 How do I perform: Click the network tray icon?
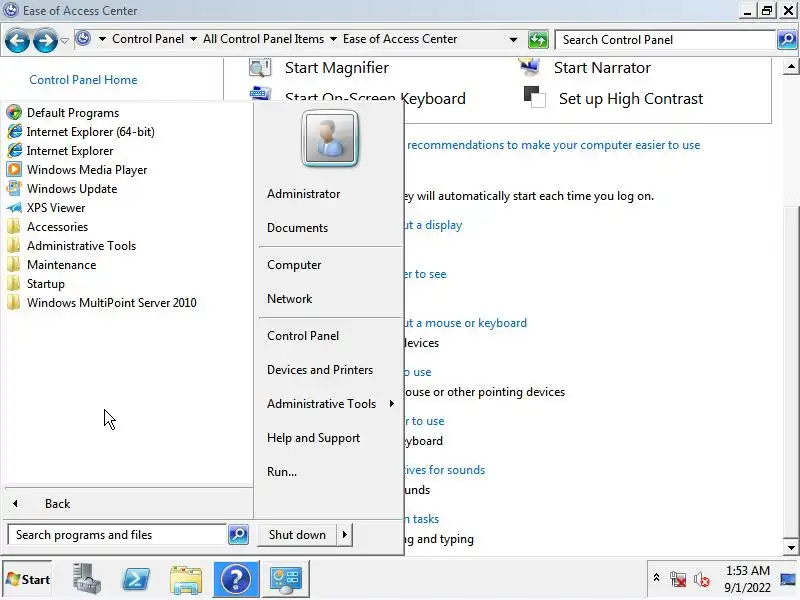(678, 579)
